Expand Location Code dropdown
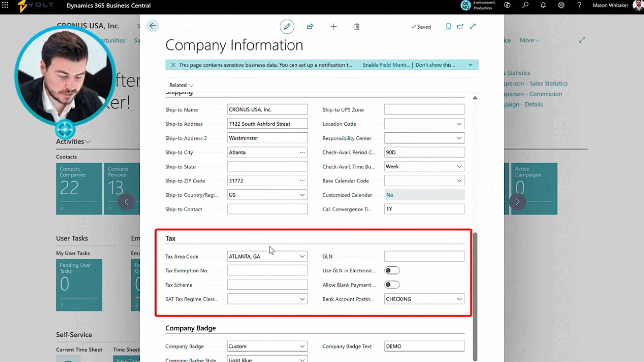The height and width of the screenshot is (362, 644). pos(459,124)
